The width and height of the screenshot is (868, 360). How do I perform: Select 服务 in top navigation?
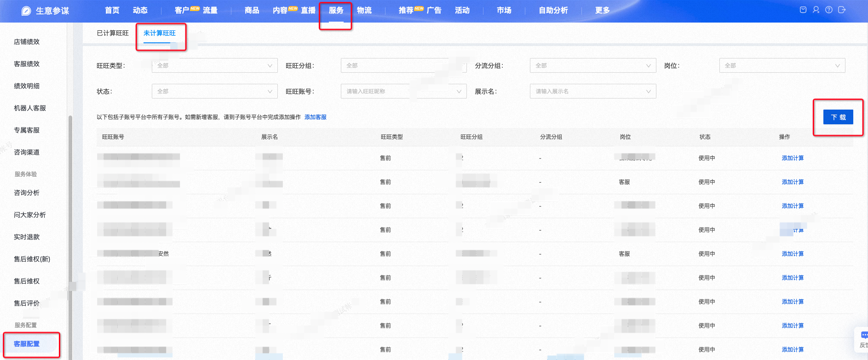point(336,10)
